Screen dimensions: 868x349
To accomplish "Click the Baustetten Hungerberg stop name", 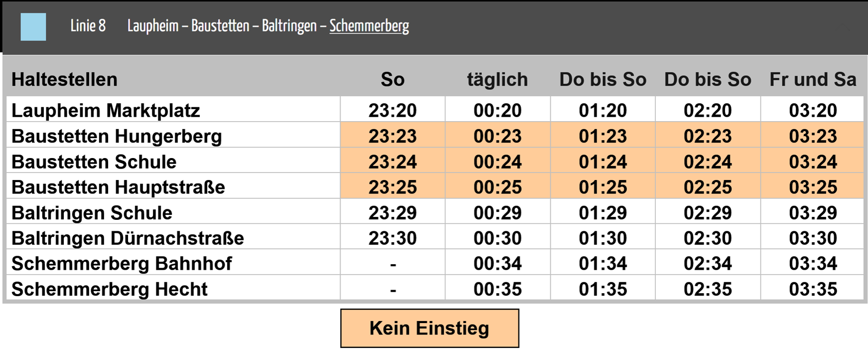I will coord(117,136).
